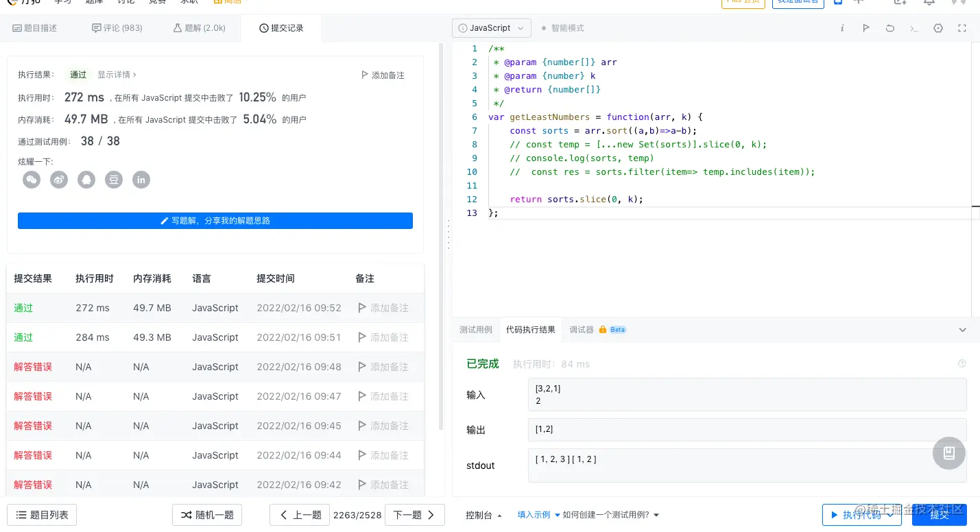Click the problem counter 2263/2528
Screen dimensions: 980x532
357,515
